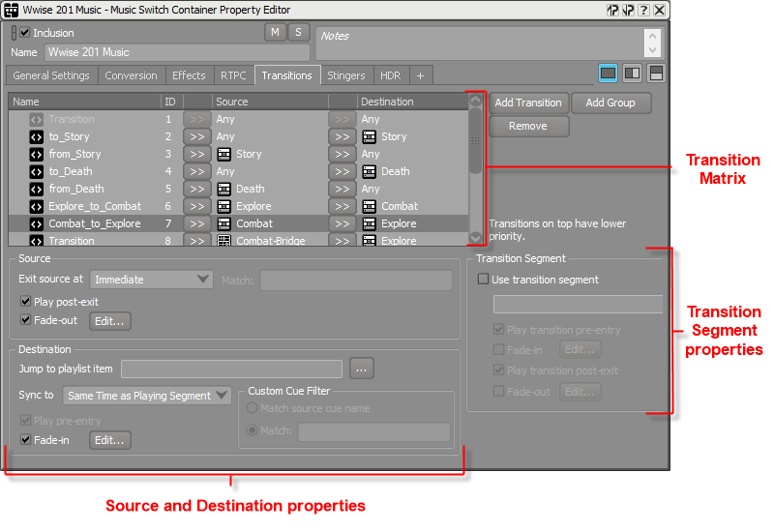
Task: Sort by the ID column header
Action: point(172,102)
